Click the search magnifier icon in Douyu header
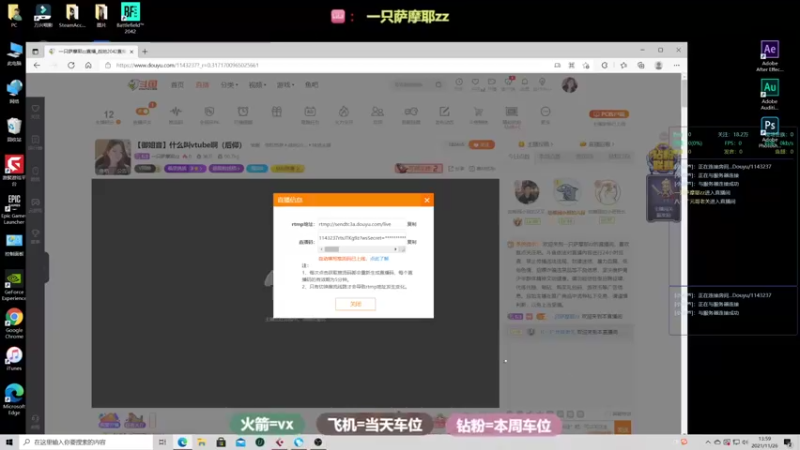Viewport: 800px width, 450px height. coord(439,85)
